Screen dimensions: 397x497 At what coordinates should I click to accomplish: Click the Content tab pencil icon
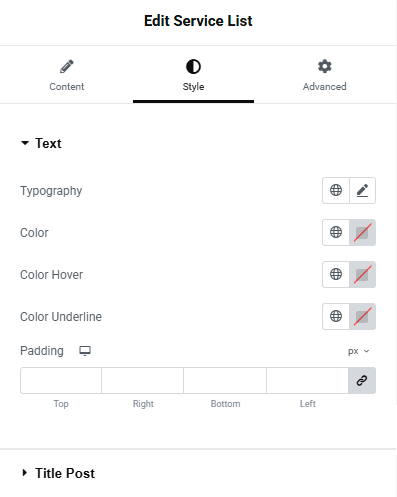pos(67,66)
